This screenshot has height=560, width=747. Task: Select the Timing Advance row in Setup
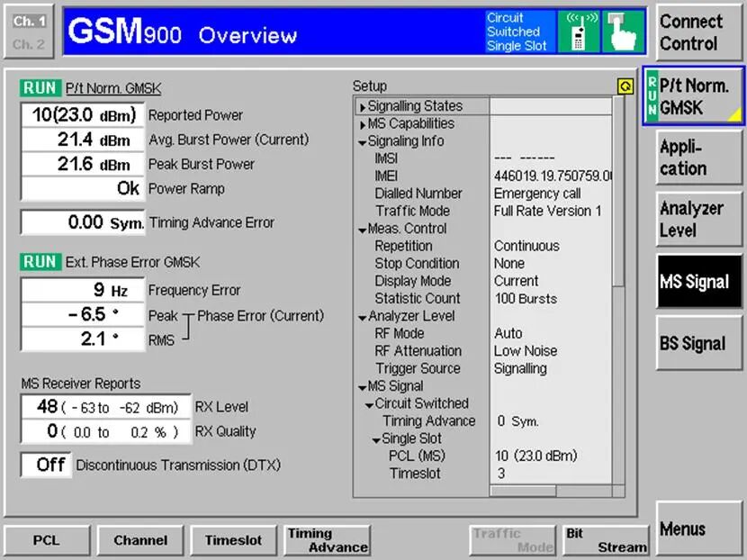[x=485, y=421]
